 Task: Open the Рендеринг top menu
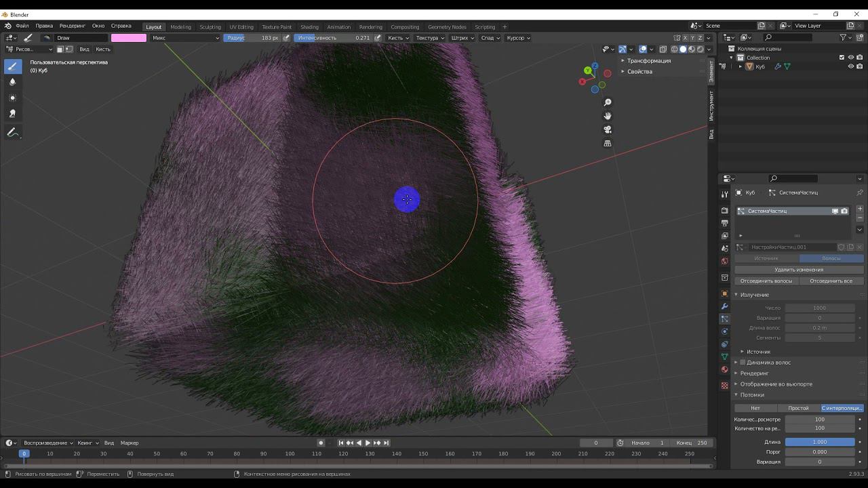point(72,26)
